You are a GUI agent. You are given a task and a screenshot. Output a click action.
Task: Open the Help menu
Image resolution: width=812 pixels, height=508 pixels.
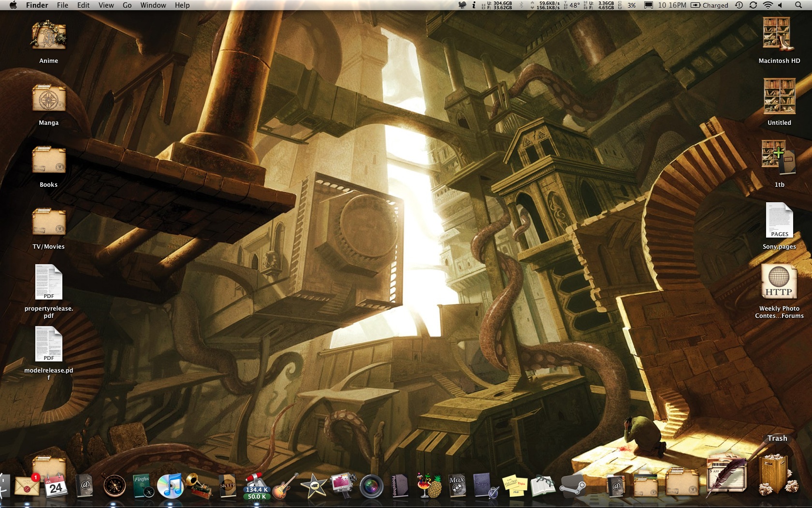(x=182, y=5)
